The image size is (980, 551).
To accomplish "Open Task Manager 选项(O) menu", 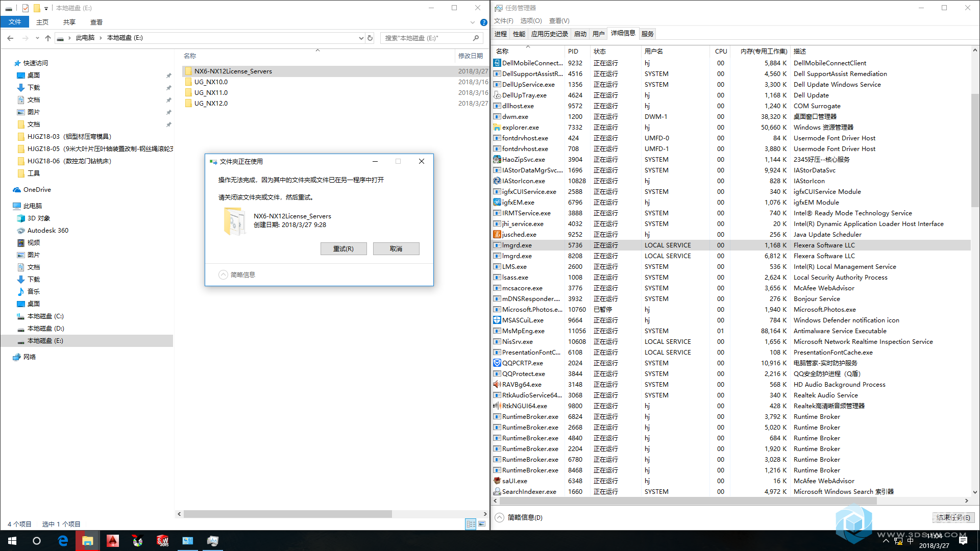I will click(531, 21).
